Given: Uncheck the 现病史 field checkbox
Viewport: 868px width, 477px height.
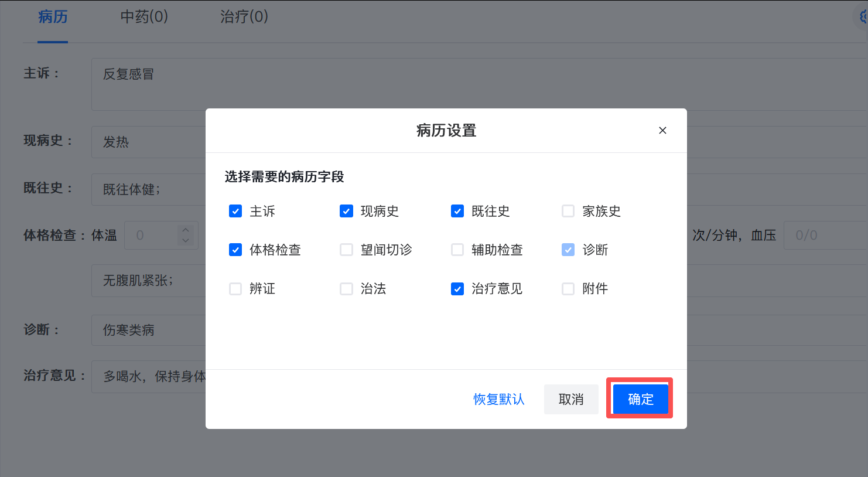Looking at the screenshot, I should click(x=346, y=211).
